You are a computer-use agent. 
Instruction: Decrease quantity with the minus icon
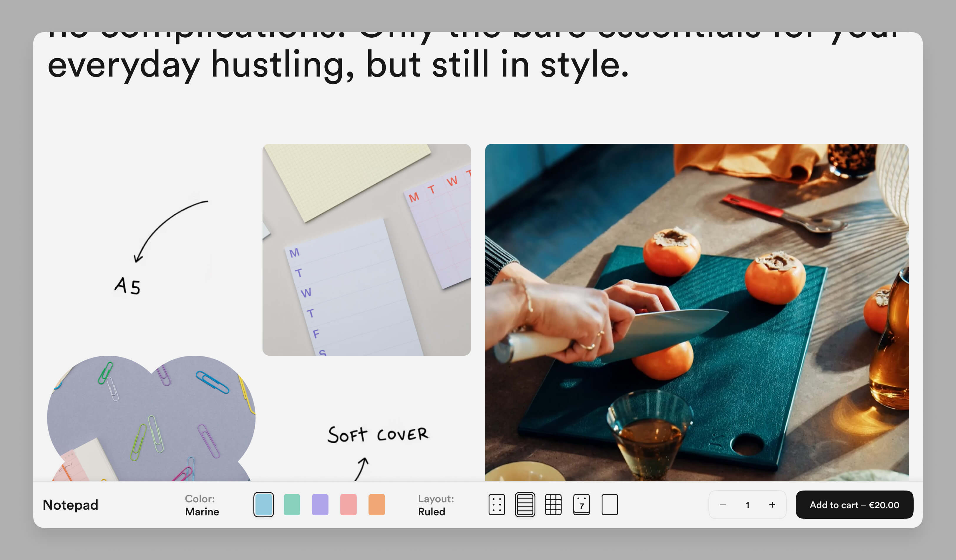click(x=723, y=505)
